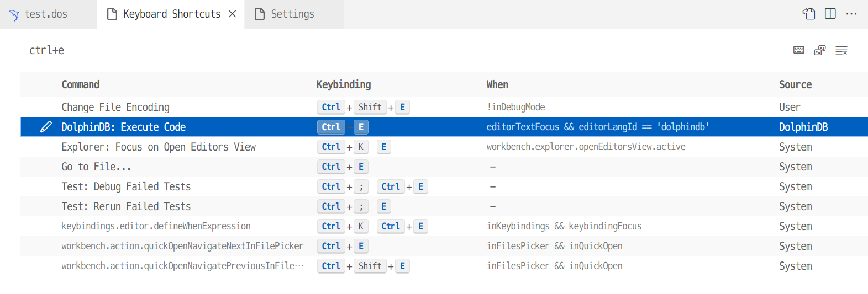Click the ctrl+e search field
The width and height of the screenshot is (868, 294).
click(x=387, y=50)
